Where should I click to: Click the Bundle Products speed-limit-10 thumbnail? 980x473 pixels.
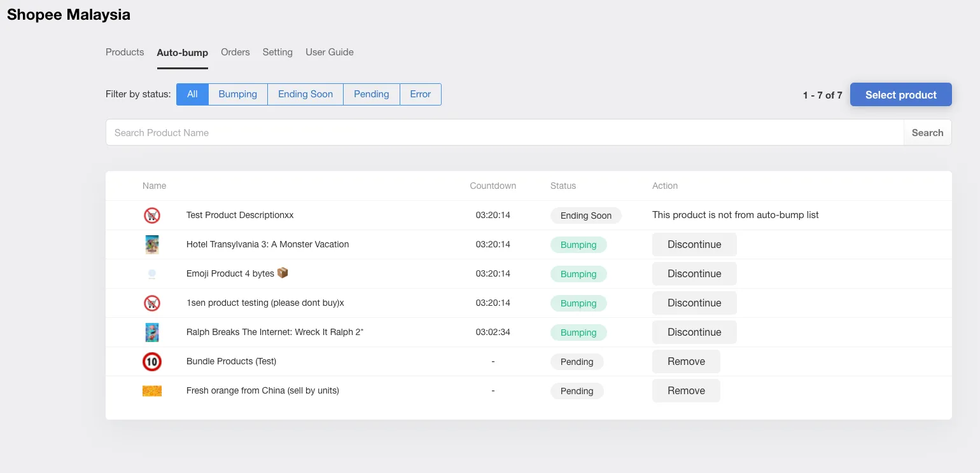click(152, 361)
